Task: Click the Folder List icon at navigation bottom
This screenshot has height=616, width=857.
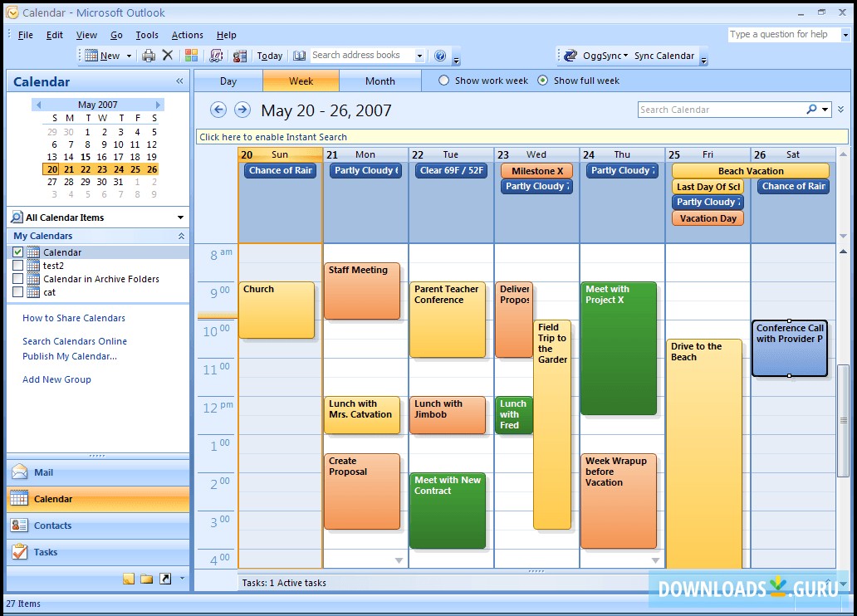Action: (146, 579)
